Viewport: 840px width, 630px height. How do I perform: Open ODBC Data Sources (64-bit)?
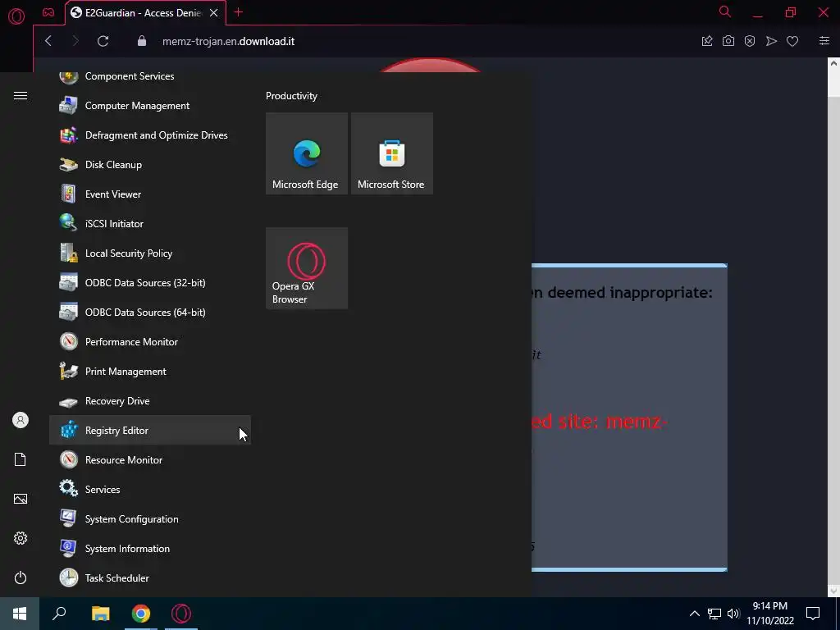coord(150,312)
